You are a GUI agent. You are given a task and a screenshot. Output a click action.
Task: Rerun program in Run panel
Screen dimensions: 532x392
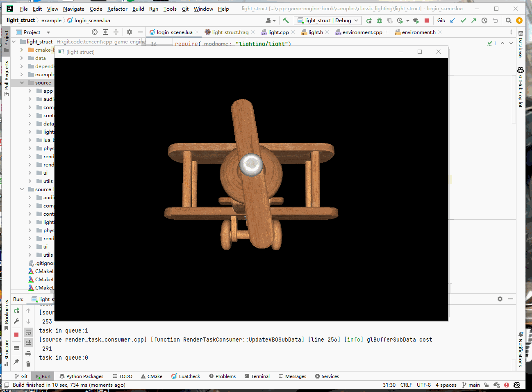click(x=16, y=311)
